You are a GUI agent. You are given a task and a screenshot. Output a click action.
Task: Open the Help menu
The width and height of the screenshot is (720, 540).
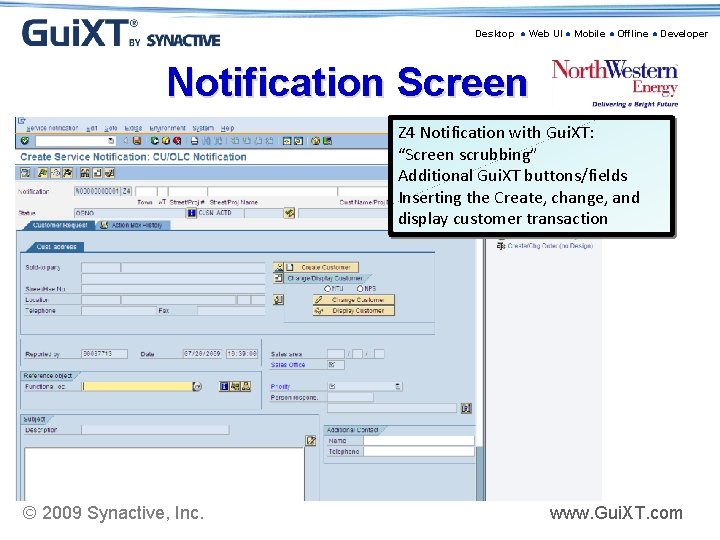[228, 128]
